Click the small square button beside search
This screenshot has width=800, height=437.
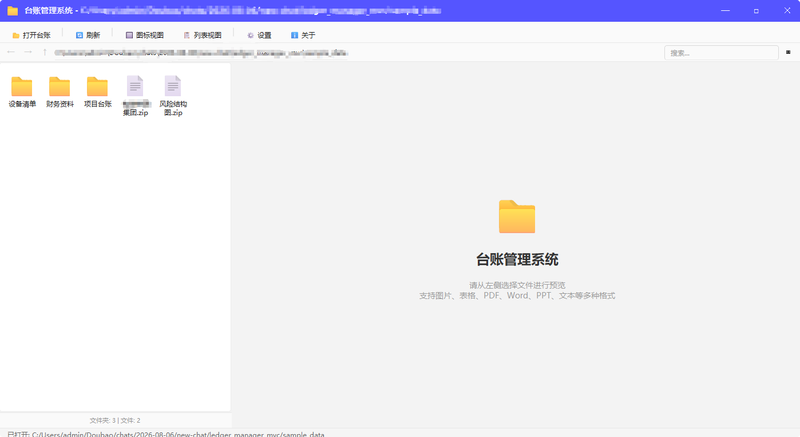point(788,52)
